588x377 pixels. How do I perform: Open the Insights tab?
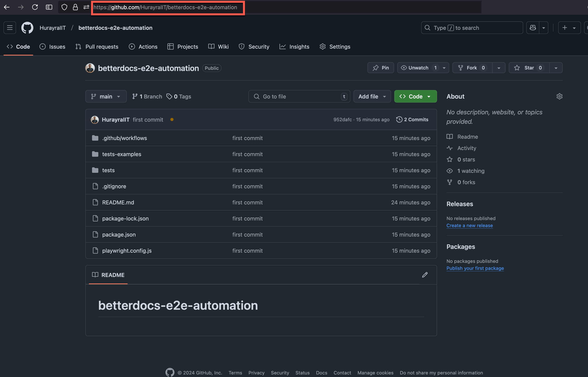point(294,46)
